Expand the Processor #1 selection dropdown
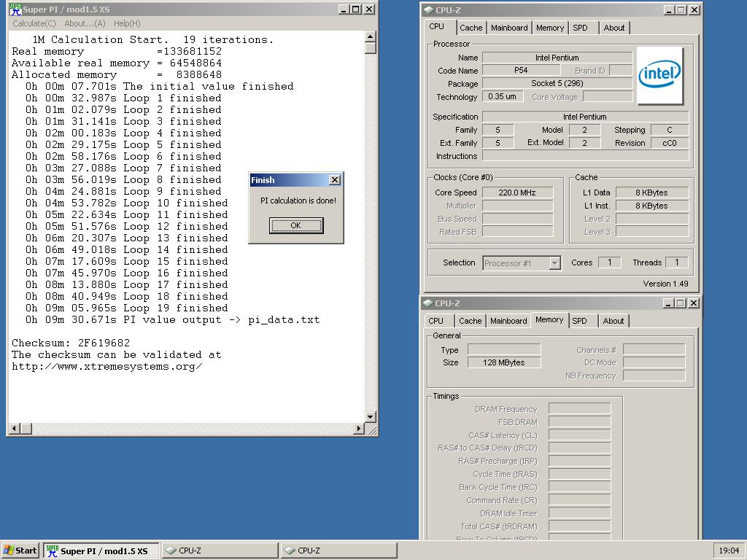Image resolution: width=747 pixels, height=560 pixels. pos(554,262)
